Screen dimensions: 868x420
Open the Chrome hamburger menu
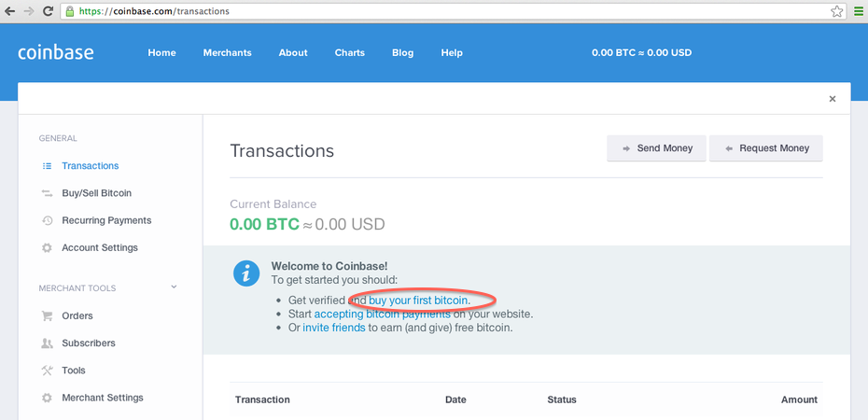(x=858, y=11)
